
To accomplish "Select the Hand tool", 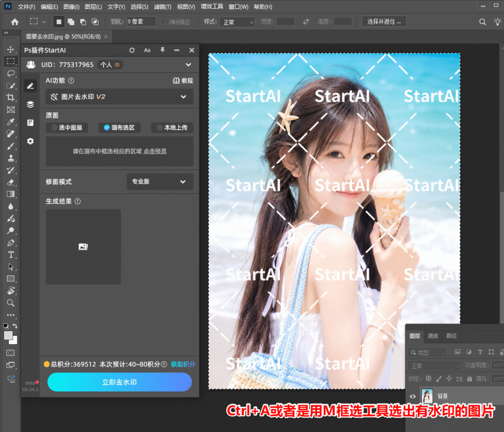I will coord(11,291).
